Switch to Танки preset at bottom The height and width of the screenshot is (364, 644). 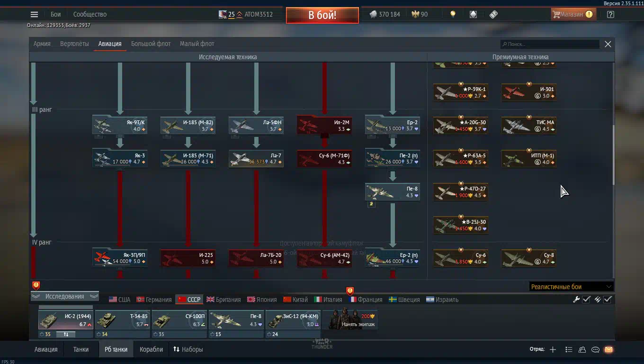81,349
